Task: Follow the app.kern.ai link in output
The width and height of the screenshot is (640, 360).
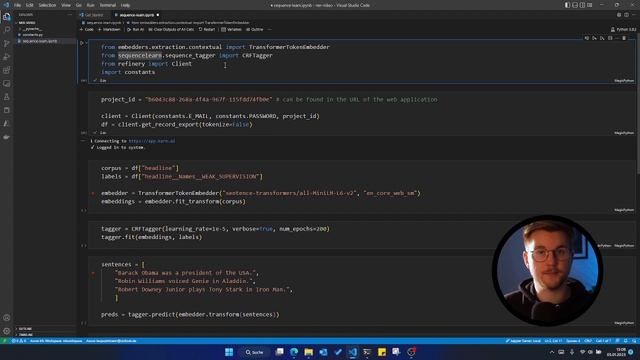Action: [152, 141]
